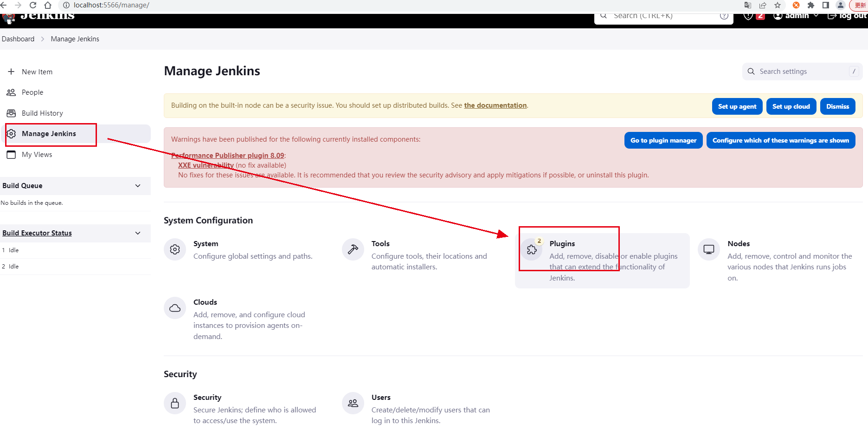Open New Item from sidebar
Image resolution: width=868 pixels, height=431 pixels.
pyautogui.click(x=37, y=72)
